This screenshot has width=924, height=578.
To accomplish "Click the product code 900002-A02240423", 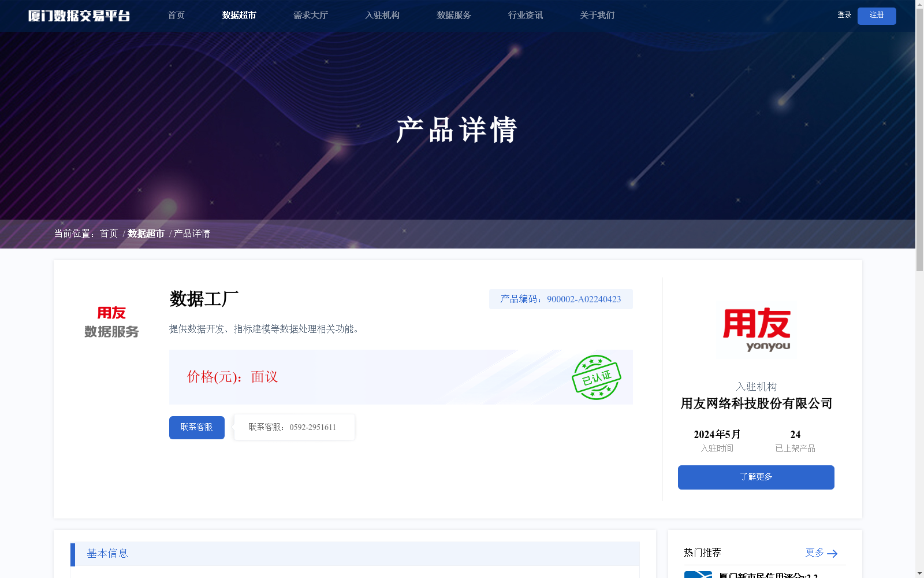I will click(x=584, y=299).
